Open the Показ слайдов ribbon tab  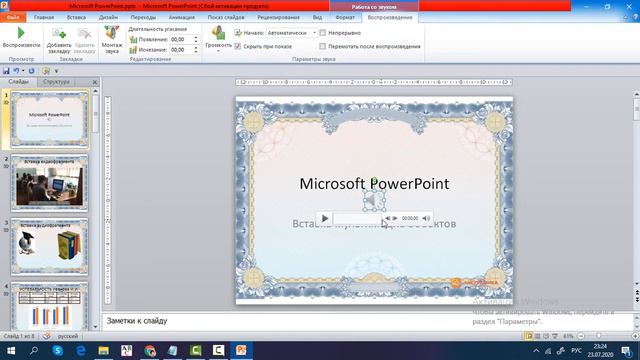click(x=226, y=18)
